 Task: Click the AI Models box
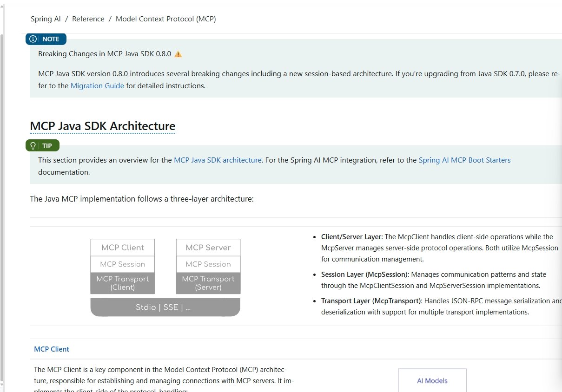pyautogui.click(x=432, y=380)
